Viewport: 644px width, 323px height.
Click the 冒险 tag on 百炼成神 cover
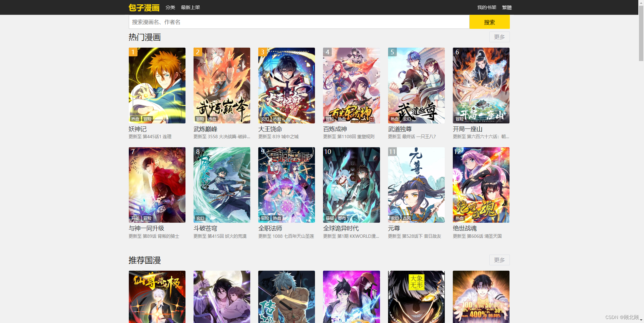click(330, 119)
